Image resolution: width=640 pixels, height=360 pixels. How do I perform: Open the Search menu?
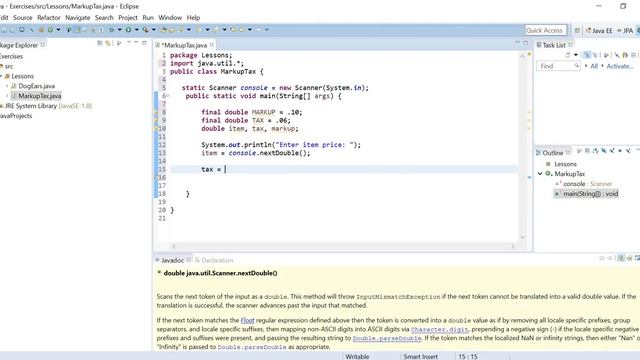click(104, 18)
